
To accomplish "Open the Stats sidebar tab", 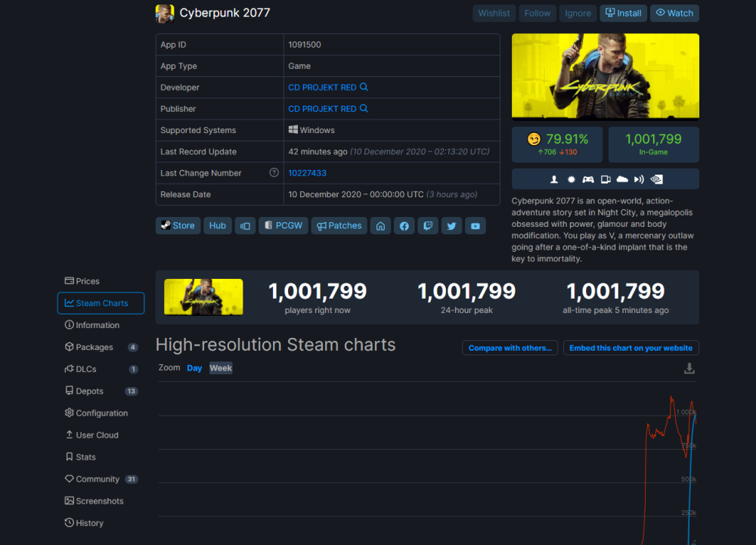I will pyautogui.click(x=101, y=457).
